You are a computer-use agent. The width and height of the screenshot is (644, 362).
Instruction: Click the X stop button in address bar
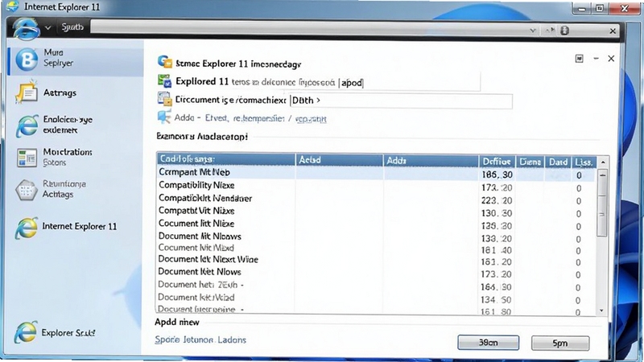[x=613, y=31]
